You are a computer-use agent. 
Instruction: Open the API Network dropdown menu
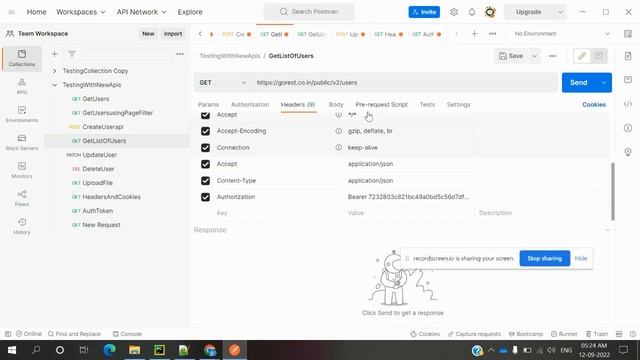pyautogui.click(x=141, y=12)
